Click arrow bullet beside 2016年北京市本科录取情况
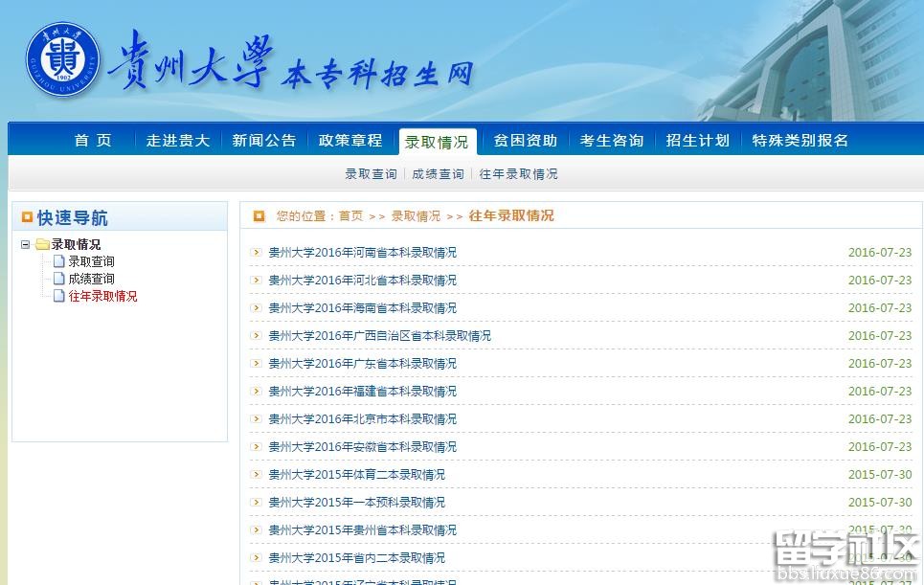The height and width of the screenshot is (585, 924). tap(256, 418)
